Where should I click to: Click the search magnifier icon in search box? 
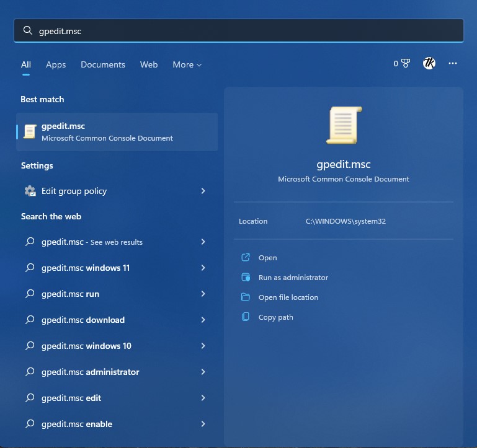coord(28,30)
